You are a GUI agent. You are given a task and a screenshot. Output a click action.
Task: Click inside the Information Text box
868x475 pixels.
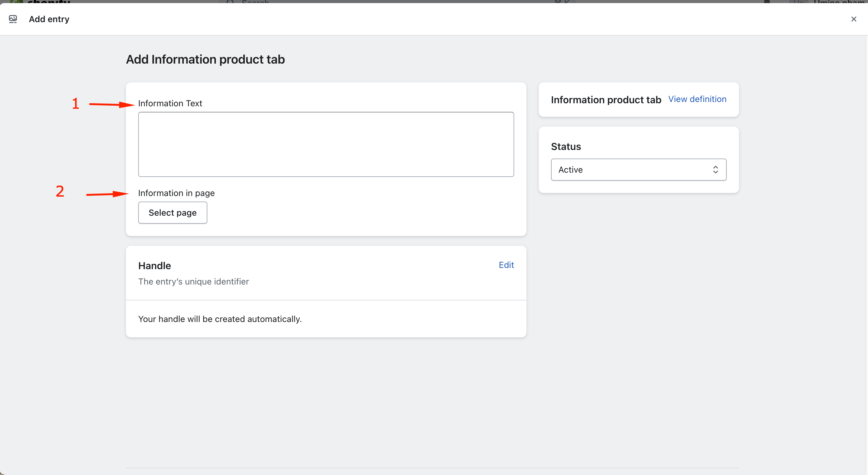326,144
